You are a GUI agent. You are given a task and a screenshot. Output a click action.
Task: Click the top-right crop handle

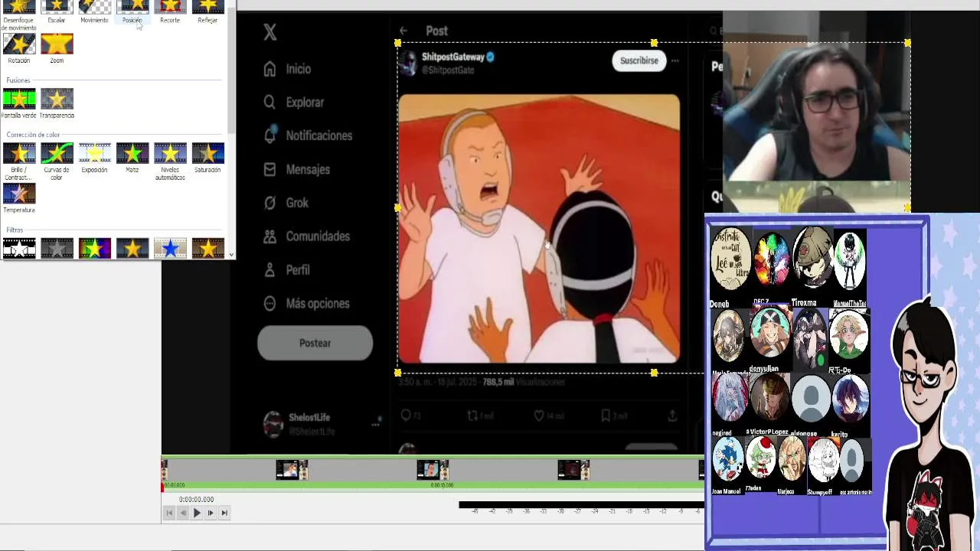(907, 43)
